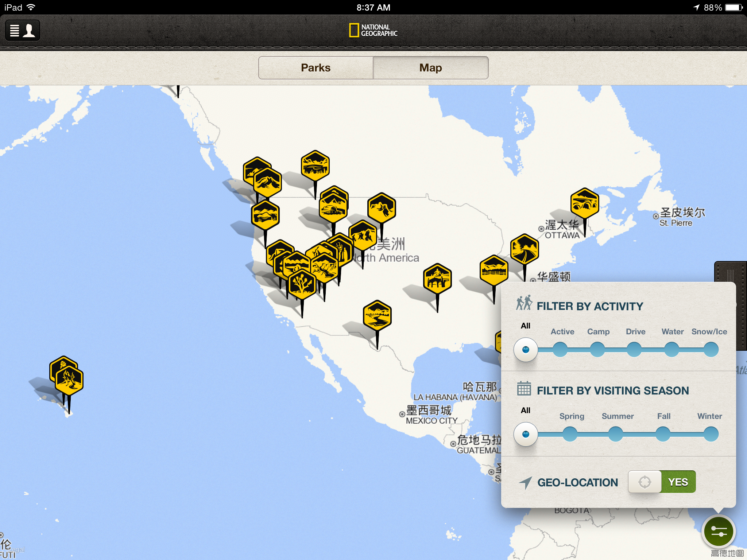Set activity filter to Camp

[x=597, y=350]
